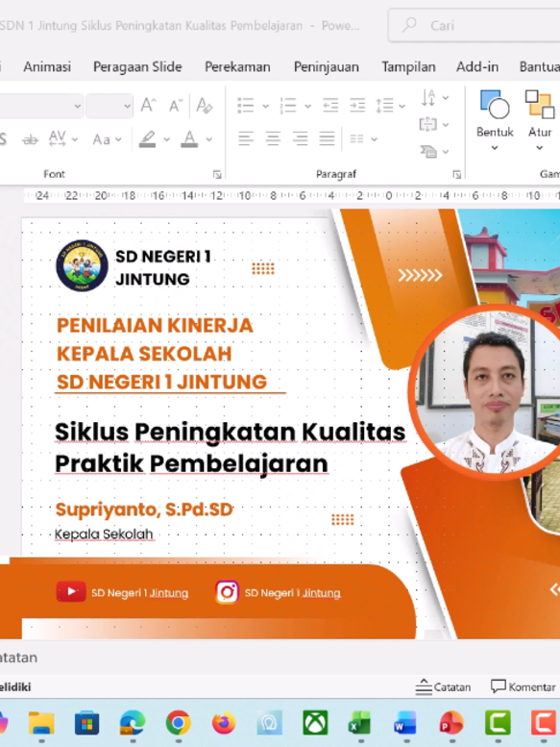Viewport: 560px width, 747px height.
Task: Select the Supriyanto, S.Pd.SD name text
Action: (144, 510)
